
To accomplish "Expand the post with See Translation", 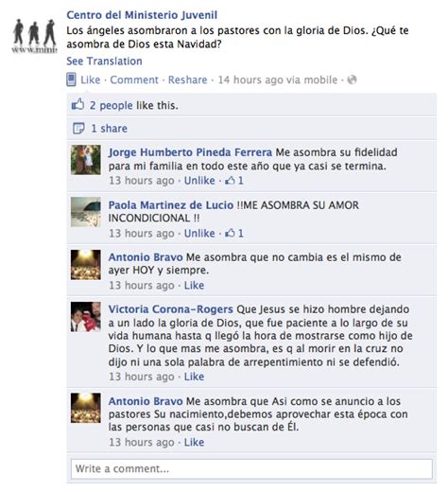I will 104,61.
